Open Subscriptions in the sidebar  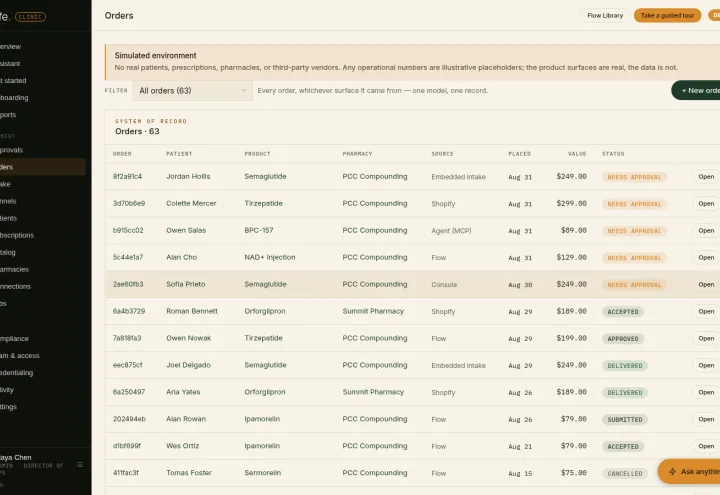tap(42, 235)
